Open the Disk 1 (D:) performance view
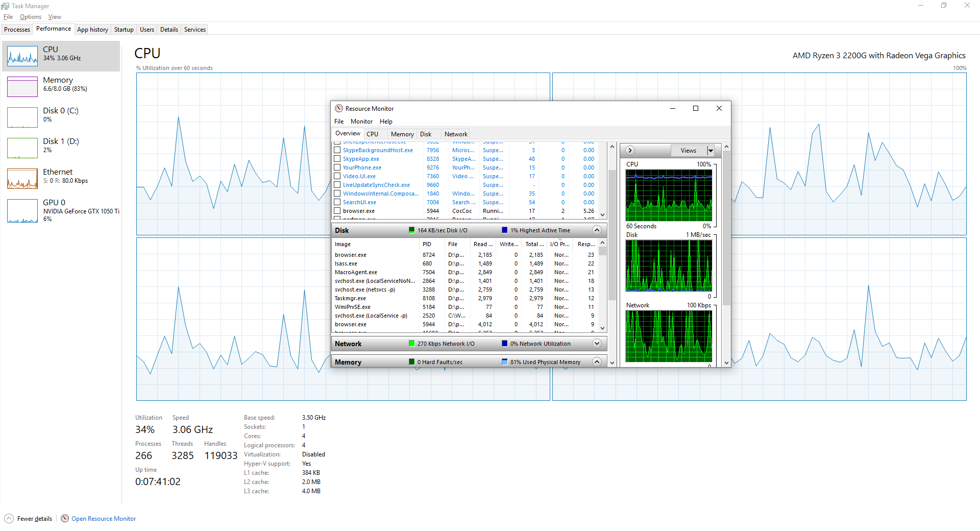980x531 pixels. point(61,148)
